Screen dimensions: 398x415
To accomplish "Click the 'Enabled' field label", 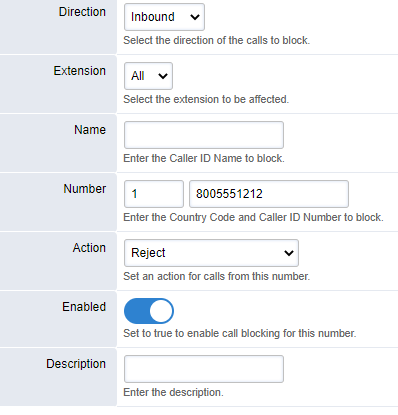I will [x=84, y=307].
